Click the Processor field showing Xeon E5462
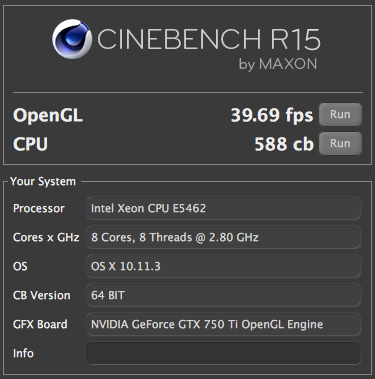 click(223, 208)
